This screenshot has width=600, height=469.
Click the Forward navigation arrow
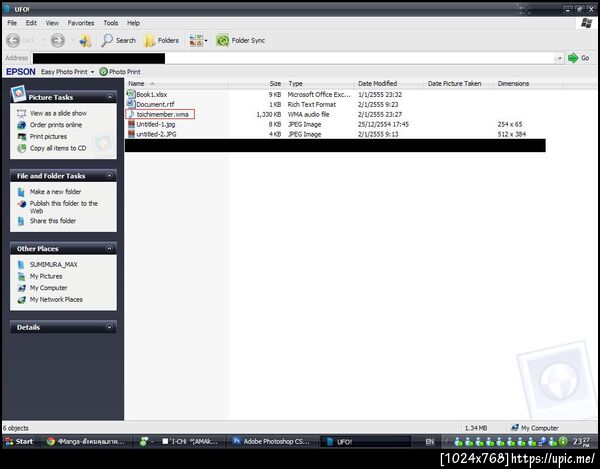[58, 40]
